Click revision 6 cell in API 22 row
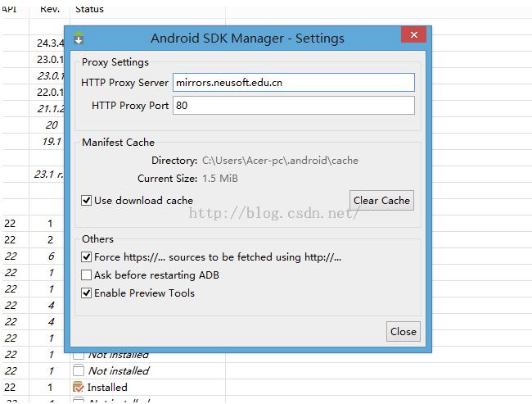The image size is (532, 404). click(51, 256)
